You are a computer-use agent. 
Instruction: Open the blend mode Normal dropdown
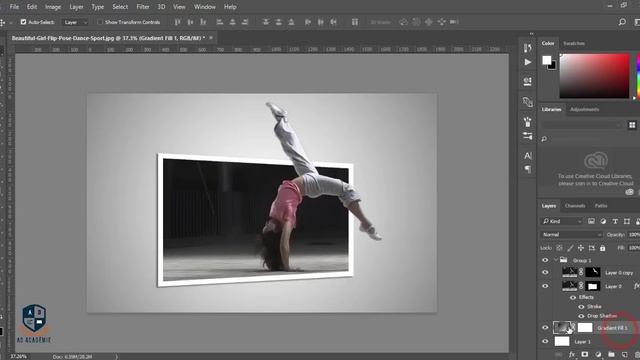(x=571, y=235)
